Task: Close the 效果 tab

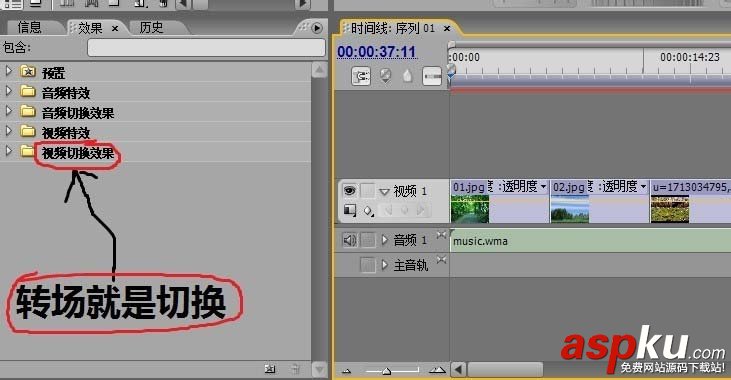Action: 115,29
